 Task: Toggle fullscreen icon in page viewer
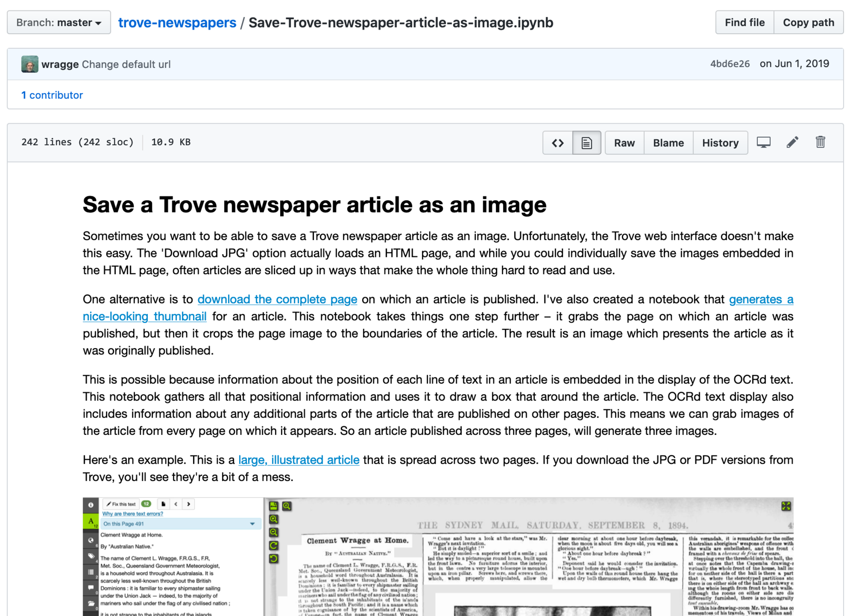[786, 506]
